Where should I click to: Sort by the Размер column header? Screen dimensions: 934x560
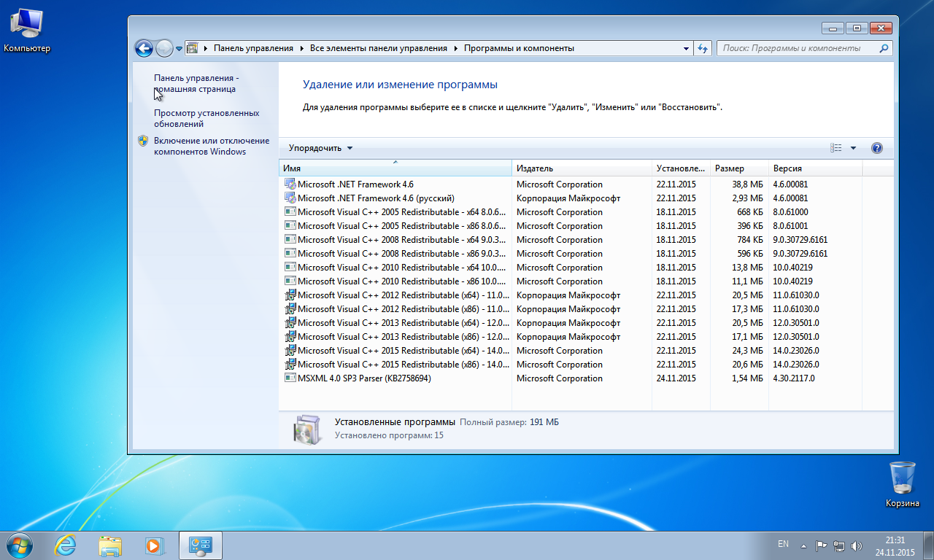(x=739, y=168)
